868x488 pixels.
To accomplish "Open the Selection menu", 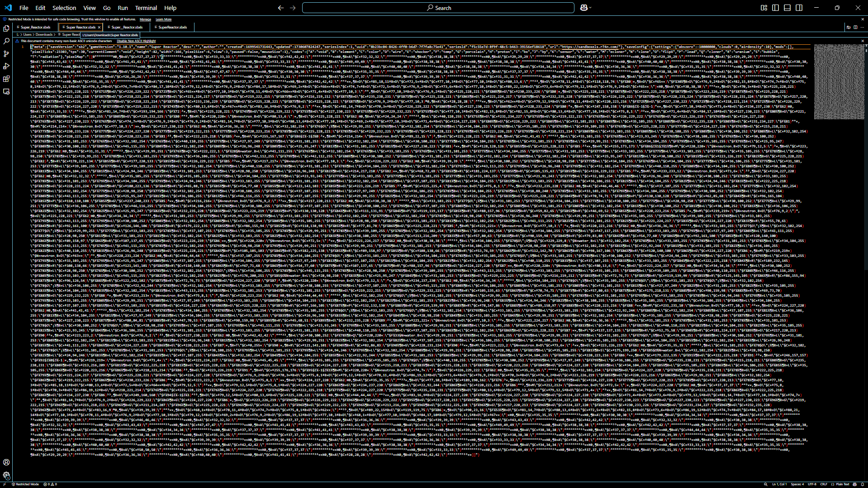I will pyautogui.click(x=64, y=8).
